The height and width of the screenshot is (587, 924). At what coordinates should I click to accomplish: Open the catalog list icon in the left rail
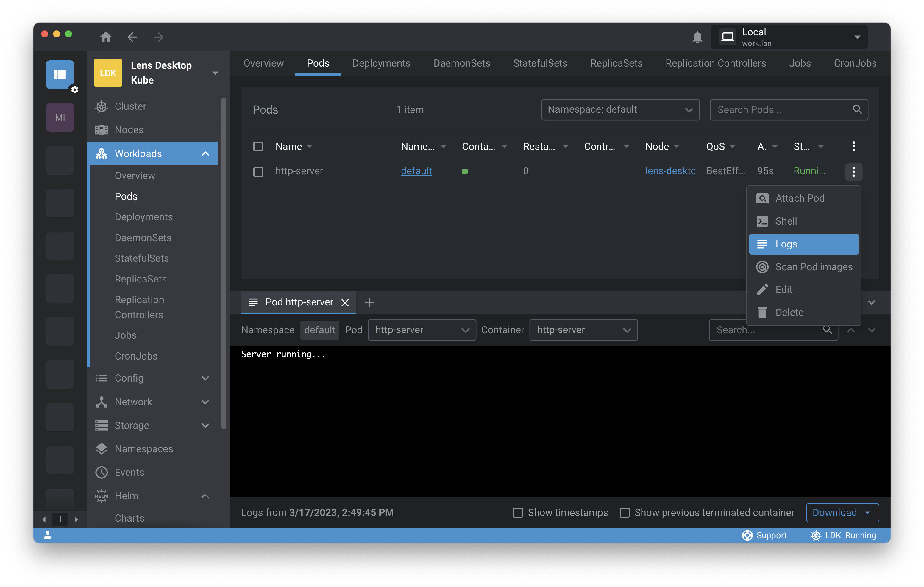(60, 74)
